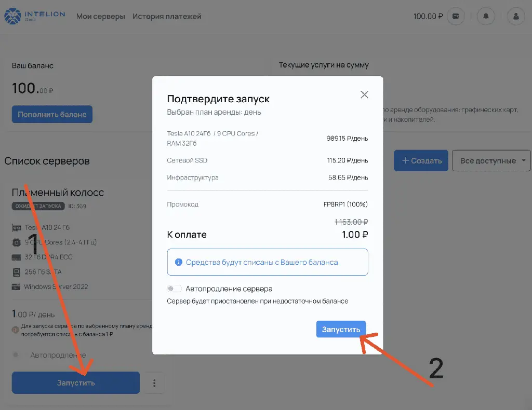
Task: Confirm launch with the dialog's Запустить button
Action: click(341, 330)
